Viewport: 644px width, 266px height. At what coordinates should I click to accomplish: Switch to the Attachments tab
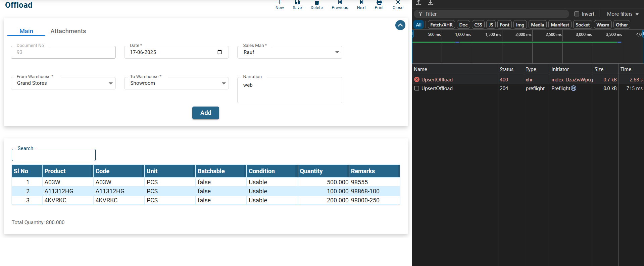coord(68,31)
